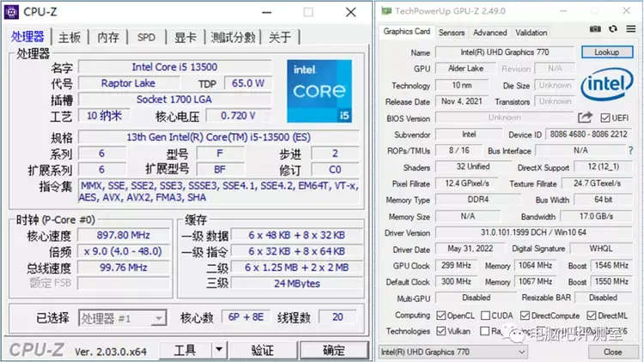The image size is (644, 362).
Task: Select the Graphics Card tab
Action: pyautogui.click(x=407, y=32)
